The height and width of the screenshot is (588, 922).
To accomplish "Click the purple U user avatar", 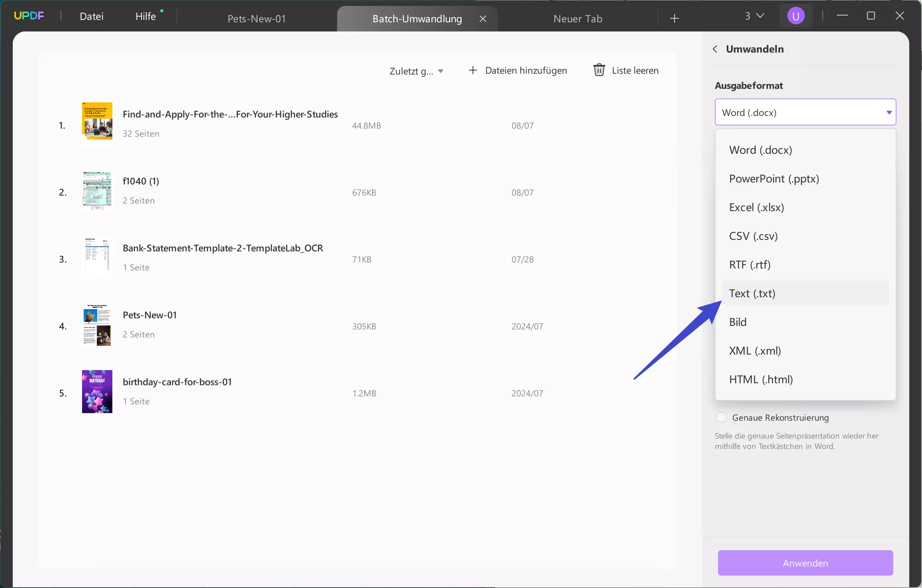I will pyautogui.click(x=795, y=16).
